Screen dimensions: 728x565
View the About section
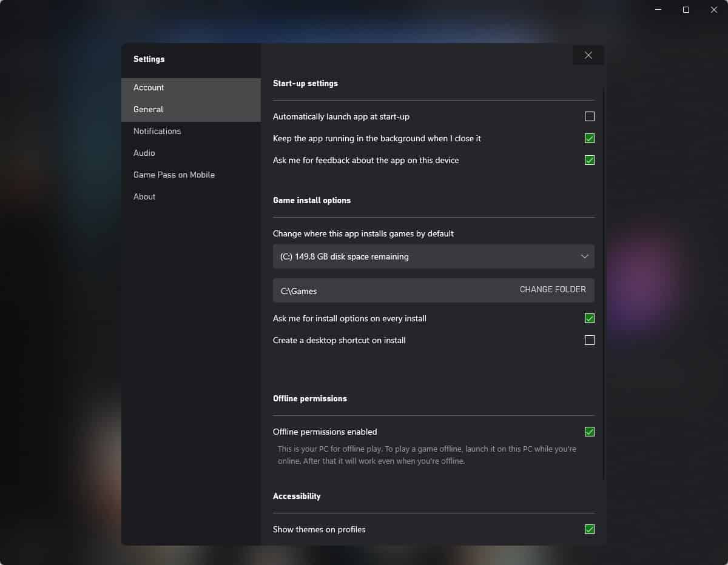pos(144,196)
